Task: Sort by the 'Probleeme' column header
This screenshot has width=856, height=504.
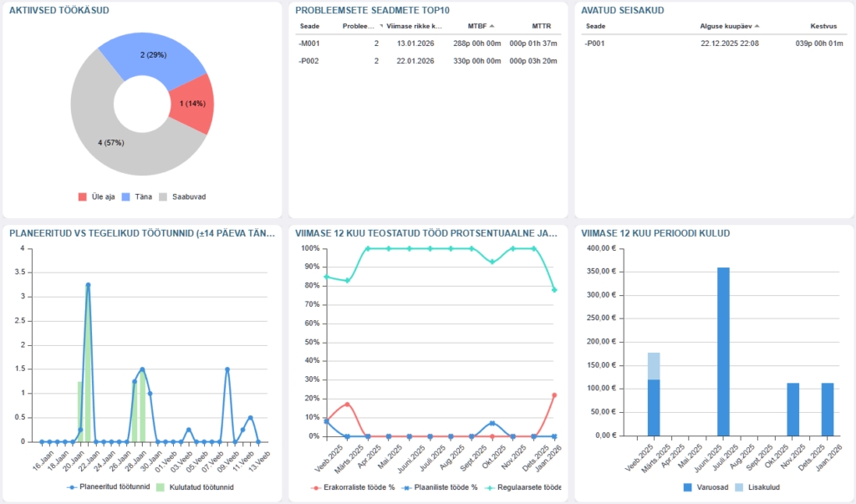Action: (x=359, y=26)
